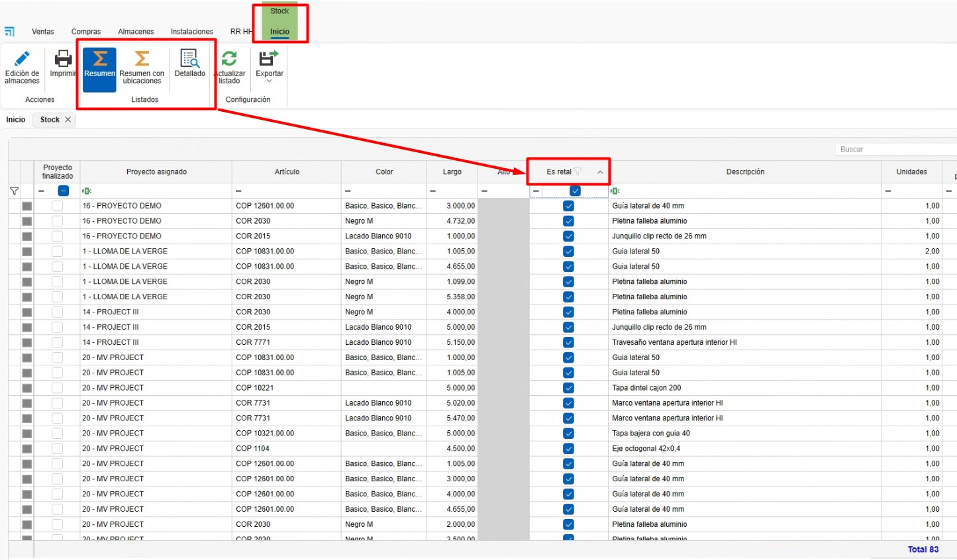The width and height of the screenshot is (957, 560).
Task: Click the filter funnel icon in filter row
Action: pyautogui.click(x=14, y=191)
